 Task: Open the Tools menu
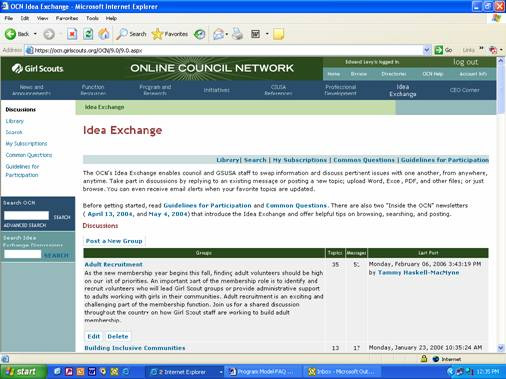(92, 18)
